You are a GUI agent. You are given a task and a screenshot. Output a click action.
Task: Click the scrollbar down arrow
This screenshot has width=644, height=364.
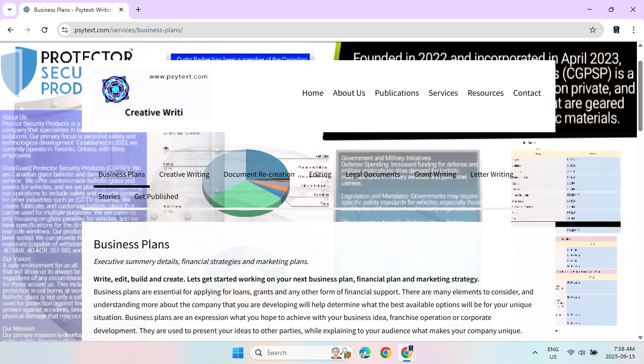pyautogui.click(x=640, y=337)
